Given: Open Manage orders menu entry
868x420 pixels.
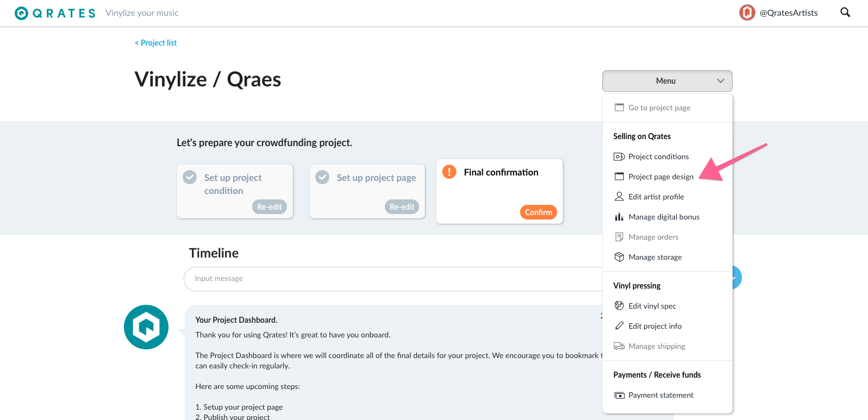Looking at the screenshot, I should point(653,237).
